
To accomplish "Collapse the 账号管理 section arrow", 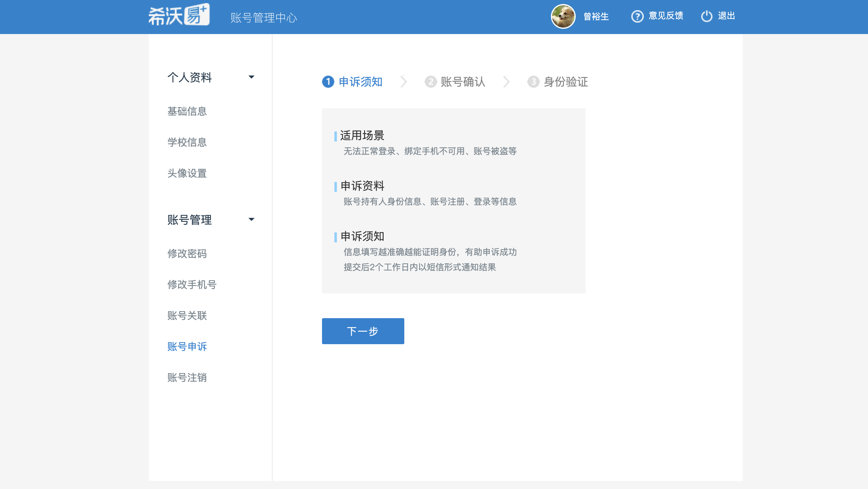I will click(251, 219).
